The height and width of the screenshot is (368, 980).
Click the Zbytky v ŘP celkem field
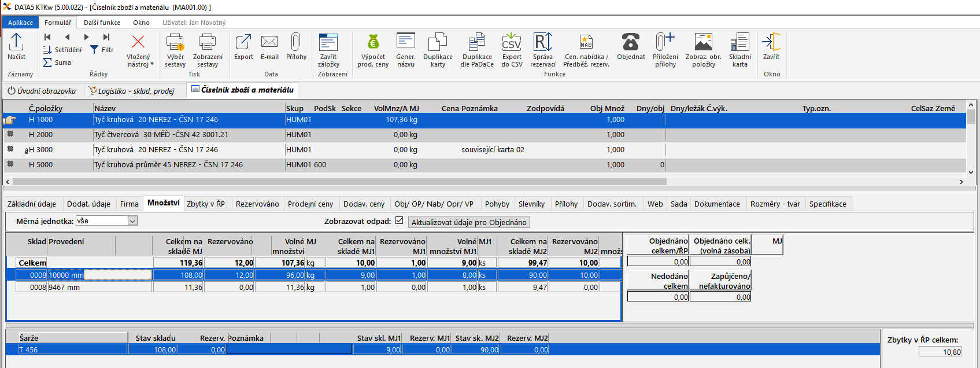940,352
